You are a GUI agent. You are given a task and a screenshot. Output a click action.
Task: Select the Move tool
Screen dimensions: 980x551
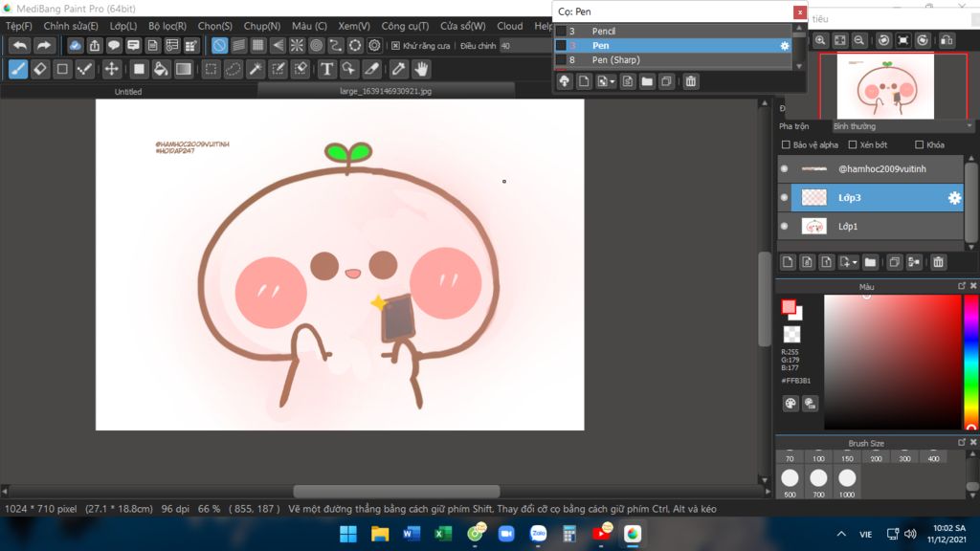pyautogui.click(x=111, y=69)
